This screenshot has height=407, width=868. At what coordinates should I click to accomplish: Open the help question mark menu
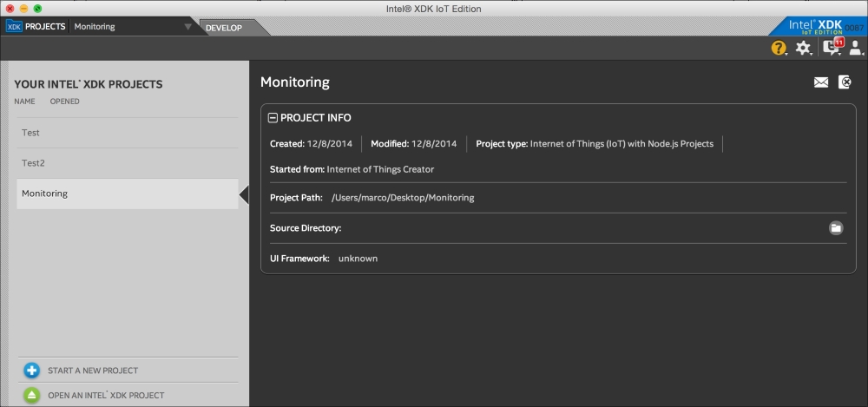[x=779, y=49]
